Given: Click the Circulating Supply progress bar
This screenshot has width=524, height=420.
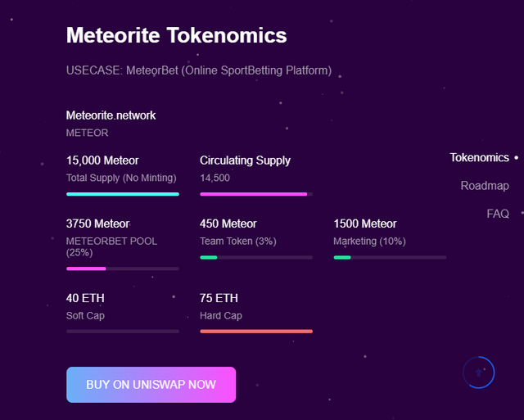Looking at the screenshot, I should pos(256,194).
